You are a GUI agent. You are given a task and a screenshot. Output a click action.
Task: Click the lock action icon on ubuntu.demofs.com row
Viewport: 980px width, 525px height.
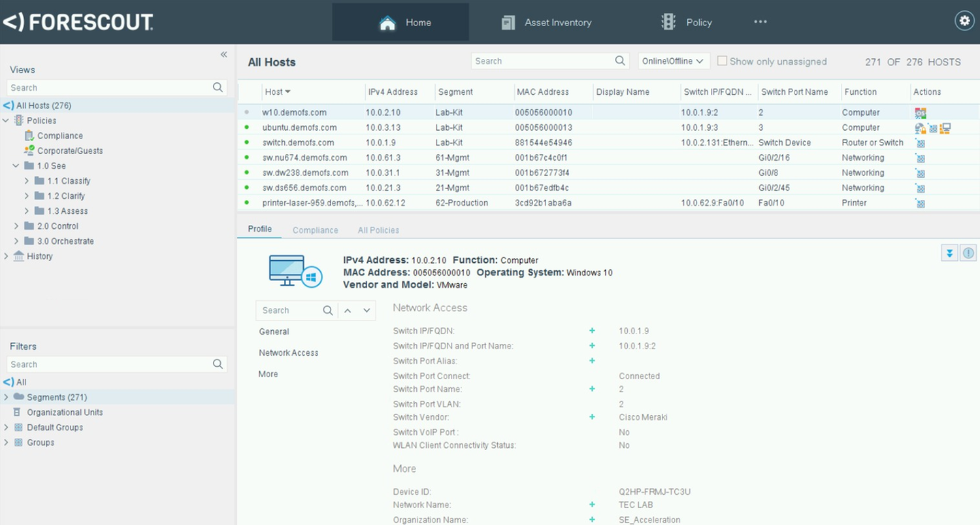pyautogui.click(x=921, y=127)
